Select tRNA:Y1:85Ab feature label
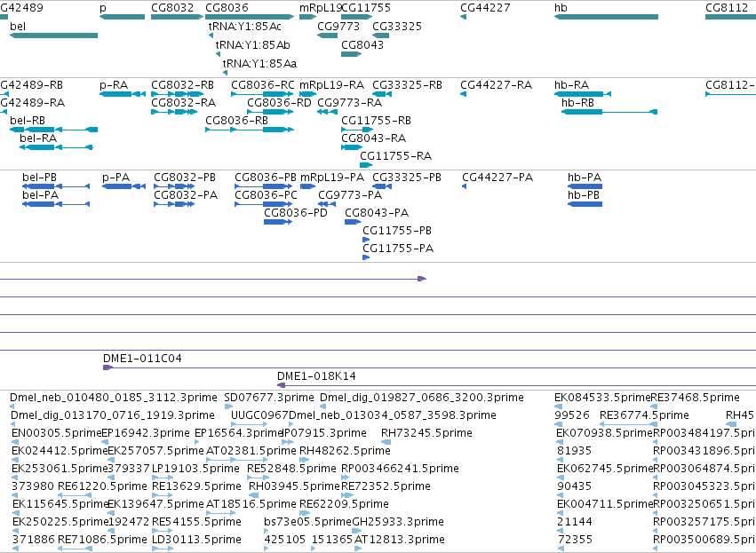756x553 pixels. coord(252,44)
